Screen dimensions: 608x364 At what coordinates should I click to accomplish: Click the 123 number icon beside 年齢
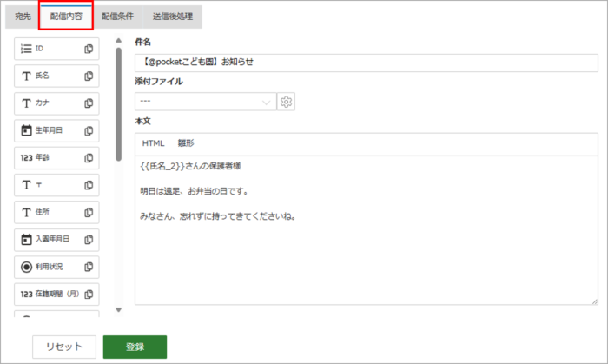point(26,158)
